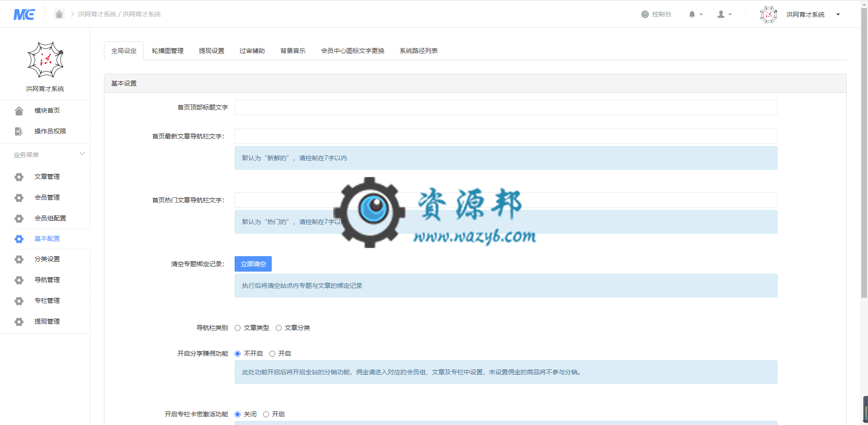Go to home via breadcrumb house icon
The width and height of the screenshot is (868, 425).
59,14
